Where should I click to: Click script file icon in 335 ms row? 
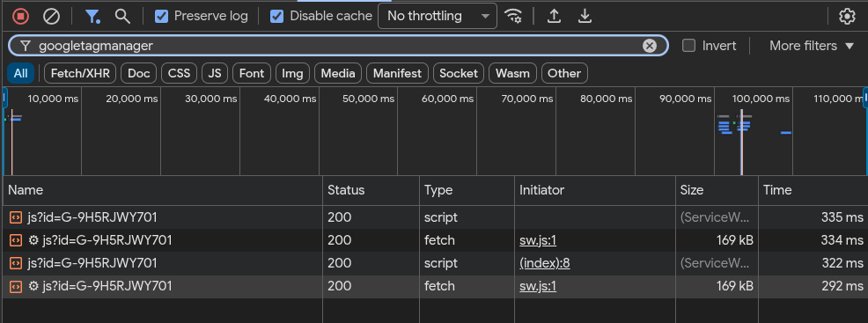(16, 218)
